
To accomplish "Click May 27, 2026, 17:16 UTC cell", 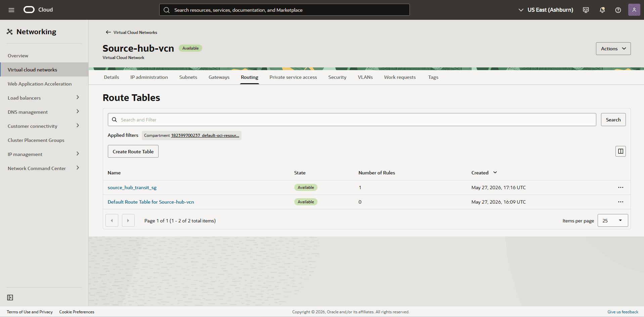I will coord(499,188).
